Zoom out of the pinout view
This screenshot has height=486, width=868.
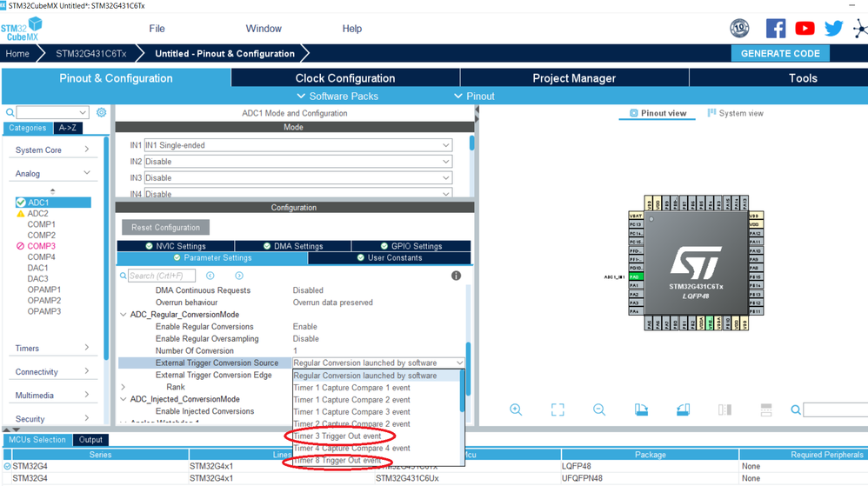[x=599, y=409]
